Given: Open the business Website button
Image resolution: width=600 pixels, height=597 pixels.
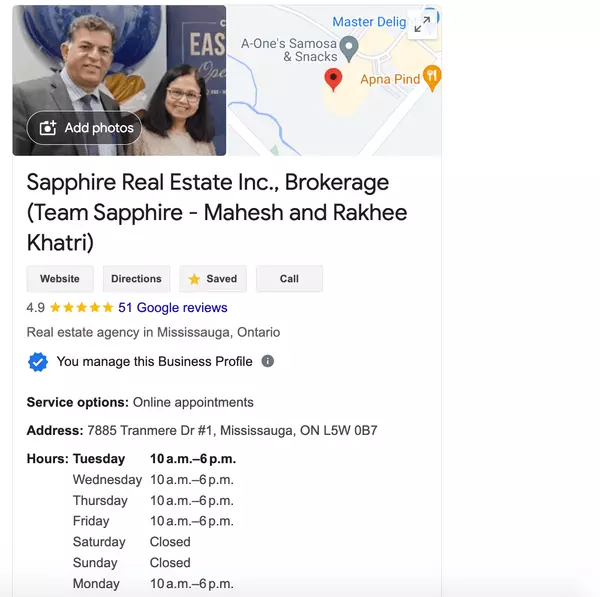Looking at the screenshot, I should click(60, 279).
